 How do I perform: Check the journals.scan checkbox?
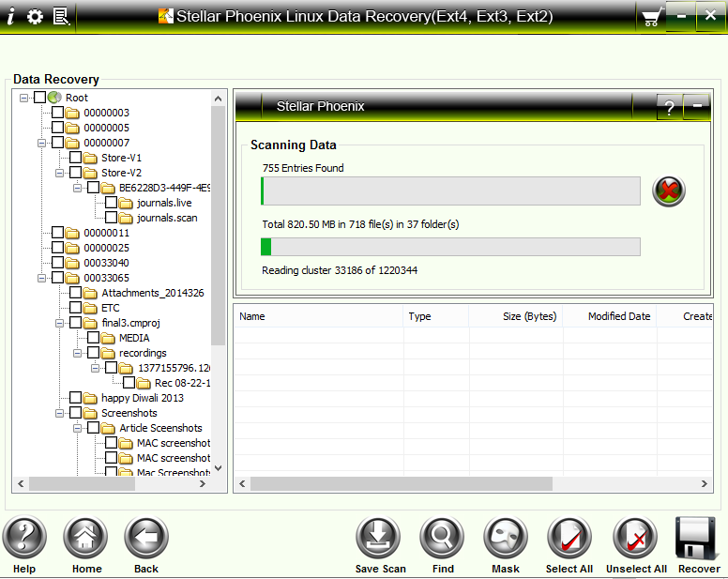coord(111,218)
